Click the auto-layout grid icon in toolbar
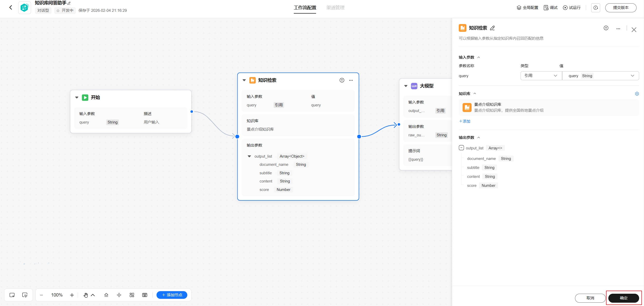Image resolution: width=644 pixels, height=306 pixels. pos(132,295)
